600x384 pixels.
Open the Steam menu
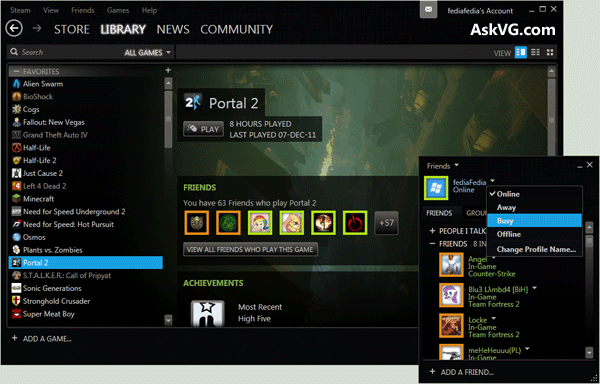[x=20, y=10]
